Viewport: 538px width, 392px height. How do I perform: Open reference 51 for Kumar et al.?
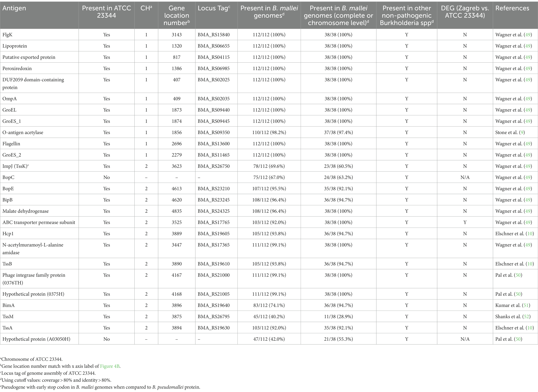pyautogui.click(x=526, y=305)
